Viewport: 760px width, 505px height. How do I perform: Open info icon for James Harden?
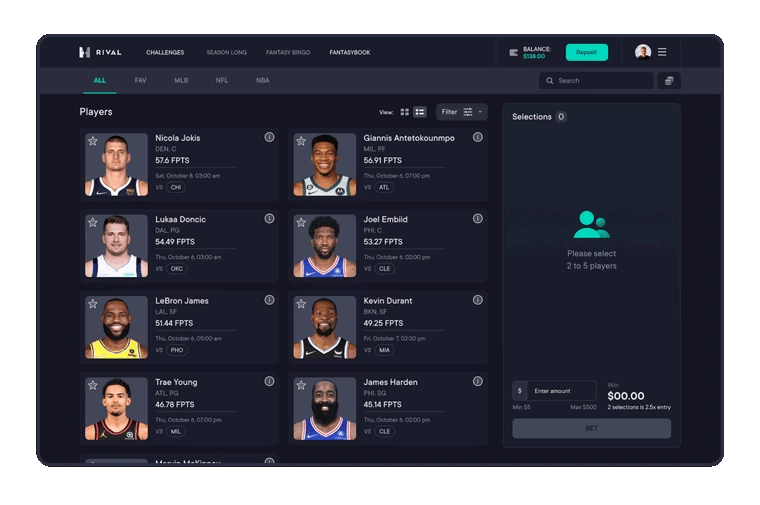pos(478,381)
